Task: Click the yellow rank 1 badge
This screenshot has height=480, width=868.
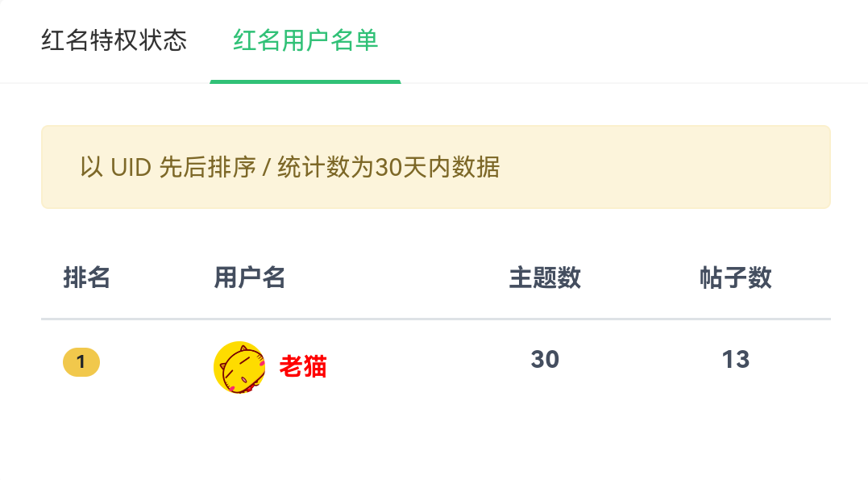Action: [81, 362]
